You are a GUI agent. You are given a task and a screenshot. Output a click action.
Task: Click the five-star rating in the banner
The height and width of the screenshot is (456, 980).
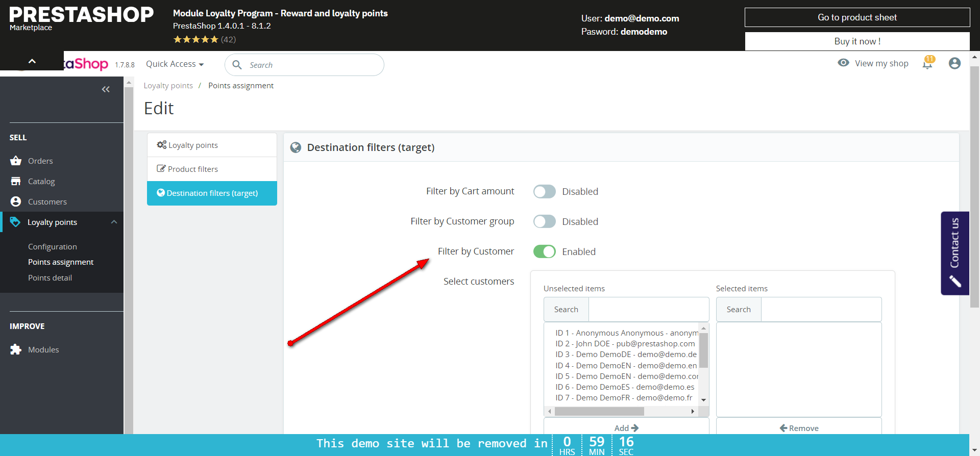(x=195, y=39)
